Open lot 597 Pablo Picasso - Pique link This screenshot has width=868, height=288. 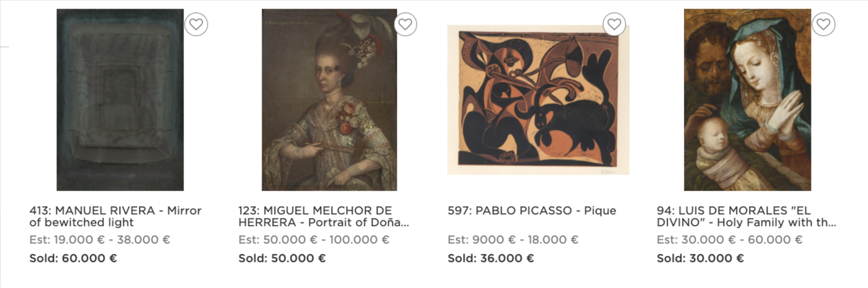531,211
